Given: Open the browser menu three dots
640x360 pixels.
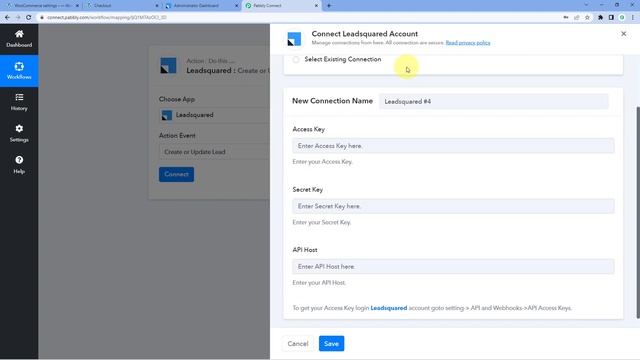Looking at the screenshot, I should click(633, 18).
